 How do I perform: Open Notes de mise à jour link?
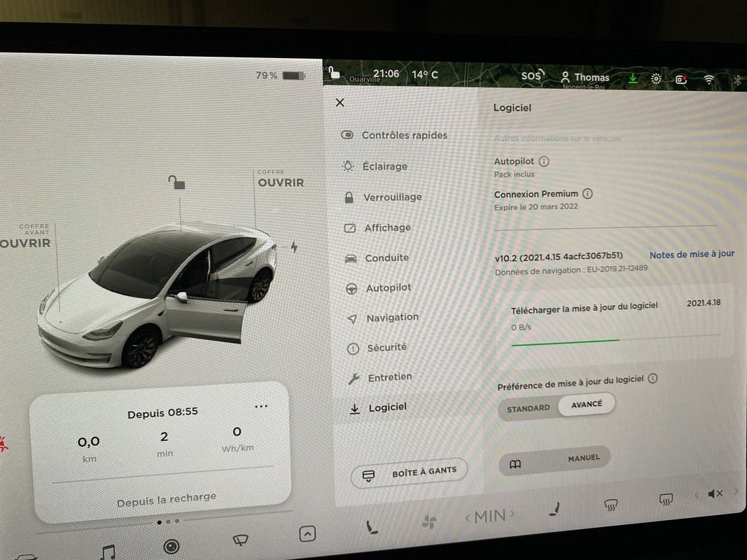click(x=692, y=254)
